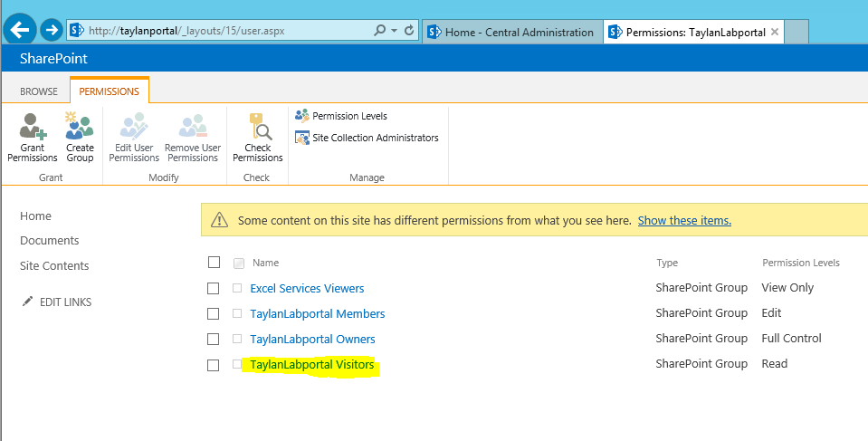Open Site Contents in left navigation
This screenshot has width=868, height=441.
click(x=54, y=266)
